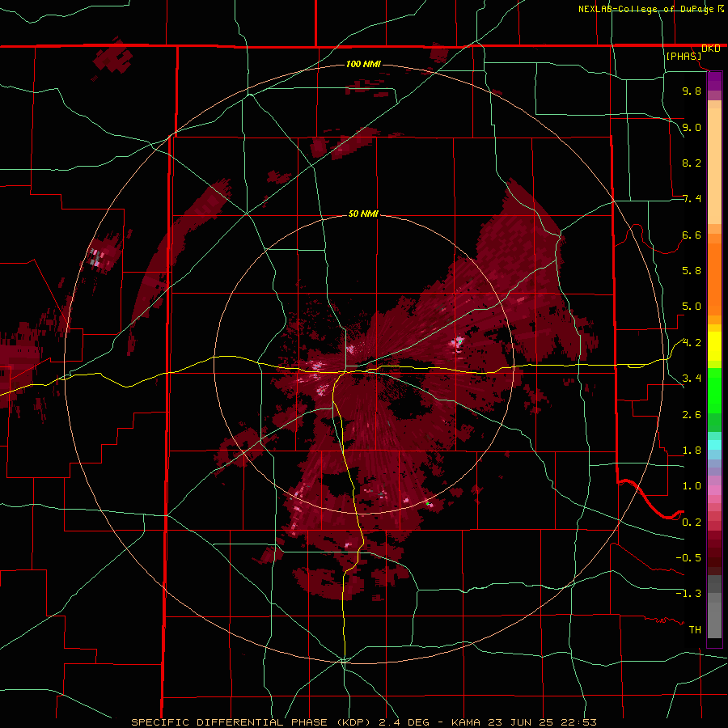The width and height of the screenshot is (728, 728).
Task: Click the 2.6 value on the scale
Action: 692,415
